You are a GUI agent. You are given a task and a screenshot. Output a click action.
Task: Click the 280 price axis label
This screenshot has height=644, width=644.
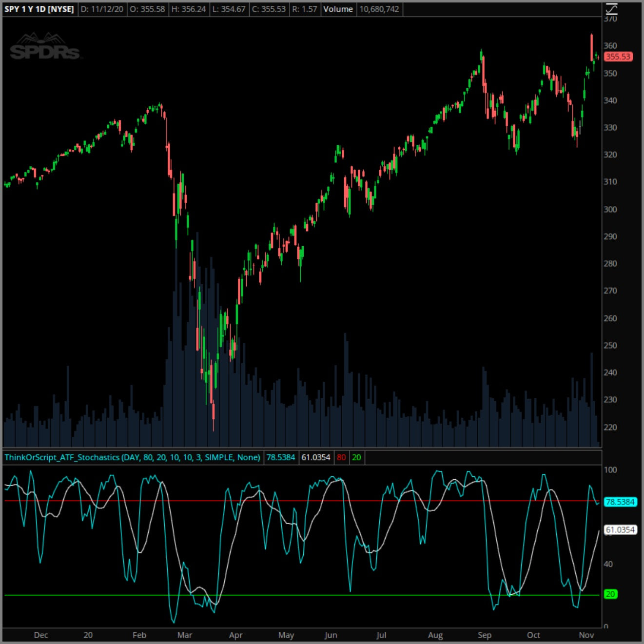pyautogui.click(x=610, y=263)
